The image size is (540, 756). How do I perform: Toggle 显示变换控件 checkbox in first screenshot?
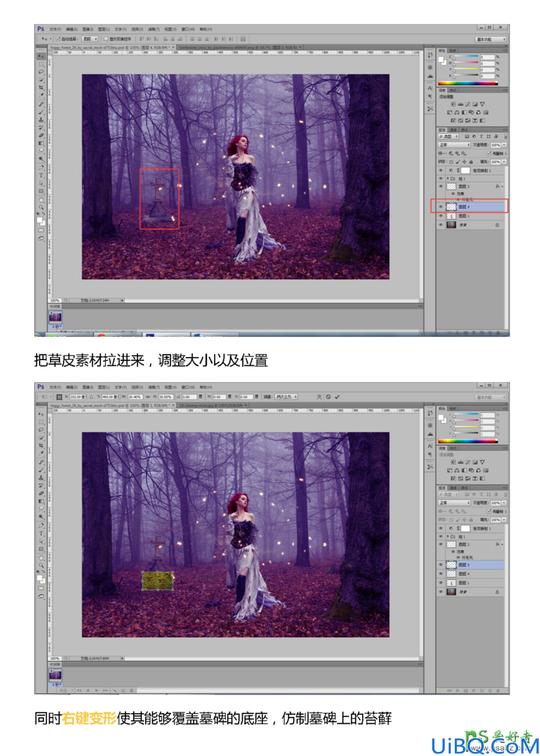coord(106,39)
